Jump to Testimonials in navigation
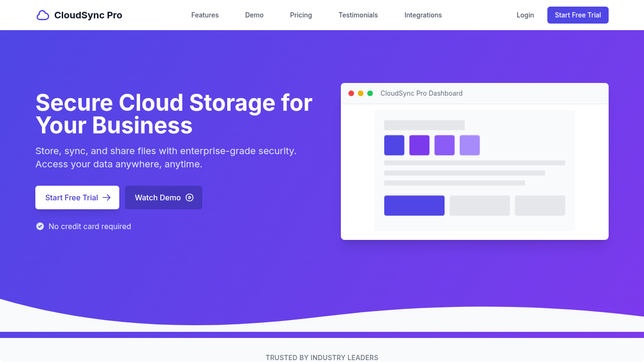 [358, 15]
